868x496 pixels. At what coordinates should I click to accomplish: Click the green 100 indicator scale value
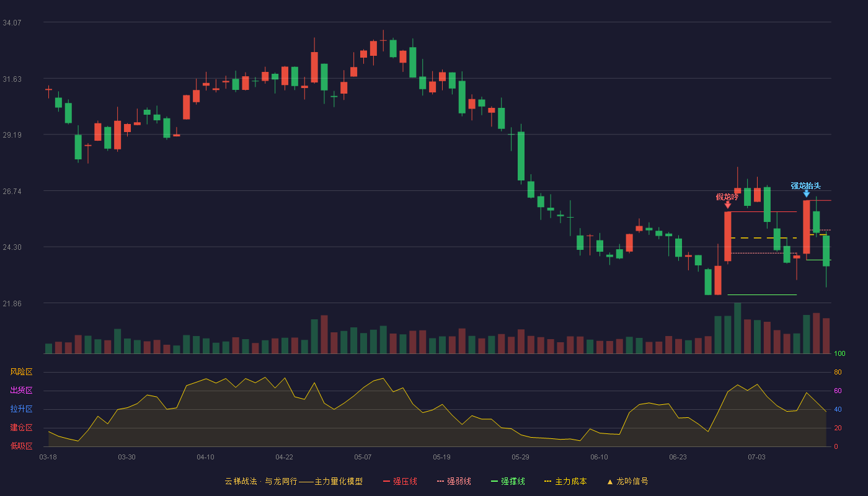pos(839,354)
